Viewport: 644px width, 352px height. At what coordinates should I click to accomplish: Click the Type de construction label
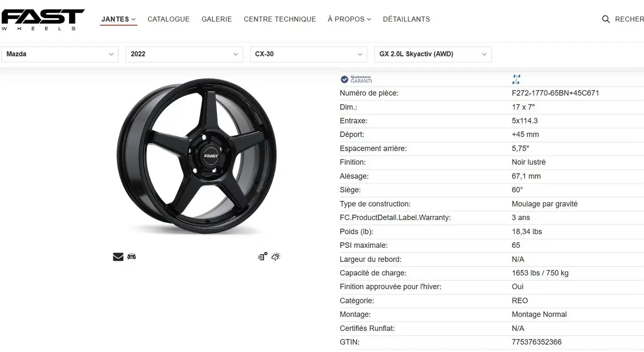[375, 204]
